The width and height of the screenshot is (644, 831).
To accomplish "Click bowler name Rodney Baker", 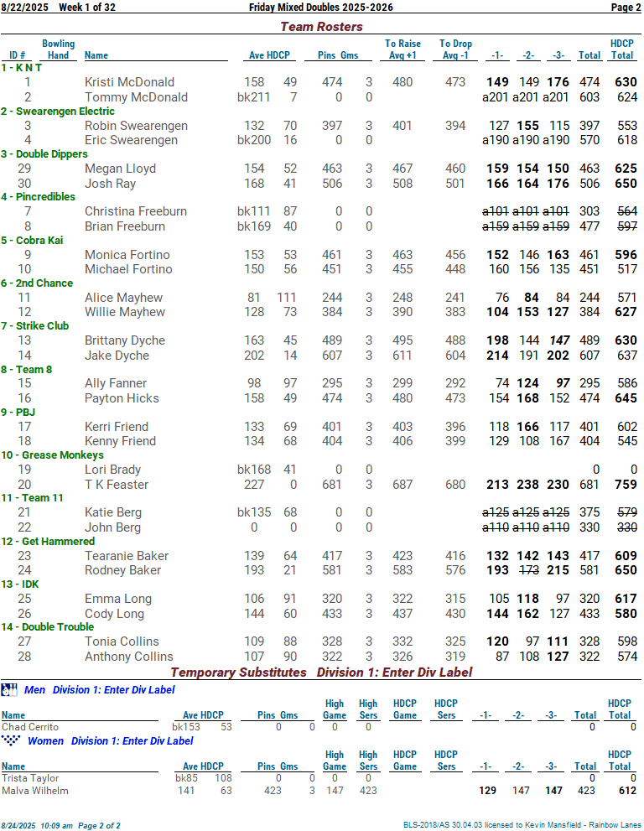I will tap(122, 569).
